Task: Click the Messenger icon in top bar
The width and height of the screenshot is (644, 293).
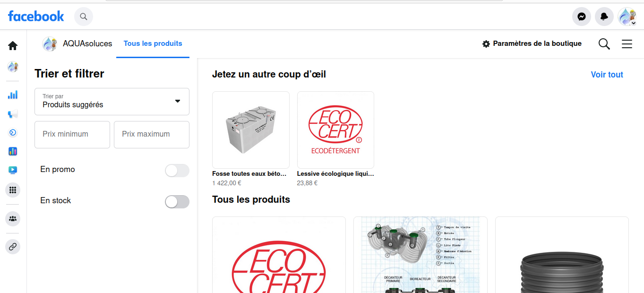Action: coord(581,17)
